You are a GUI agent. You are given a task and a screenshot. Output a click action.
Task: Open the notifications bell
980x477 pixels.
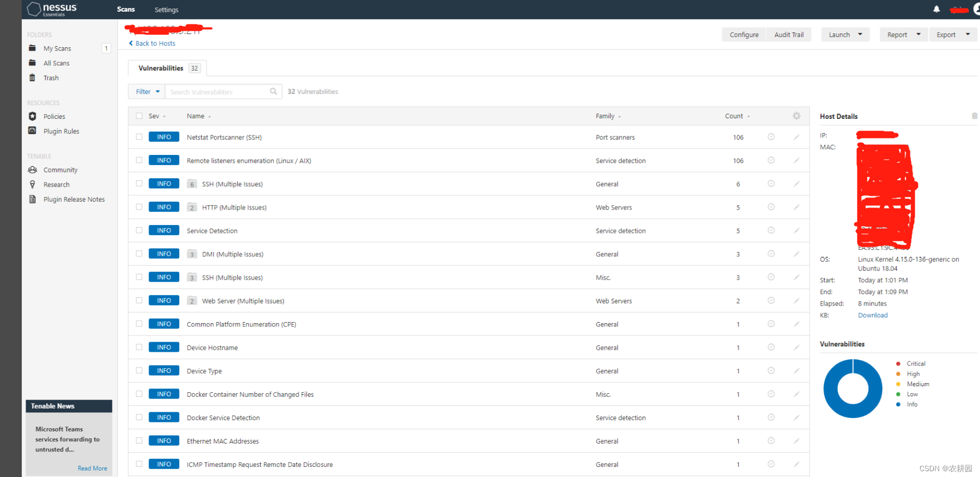coord(936,9)
